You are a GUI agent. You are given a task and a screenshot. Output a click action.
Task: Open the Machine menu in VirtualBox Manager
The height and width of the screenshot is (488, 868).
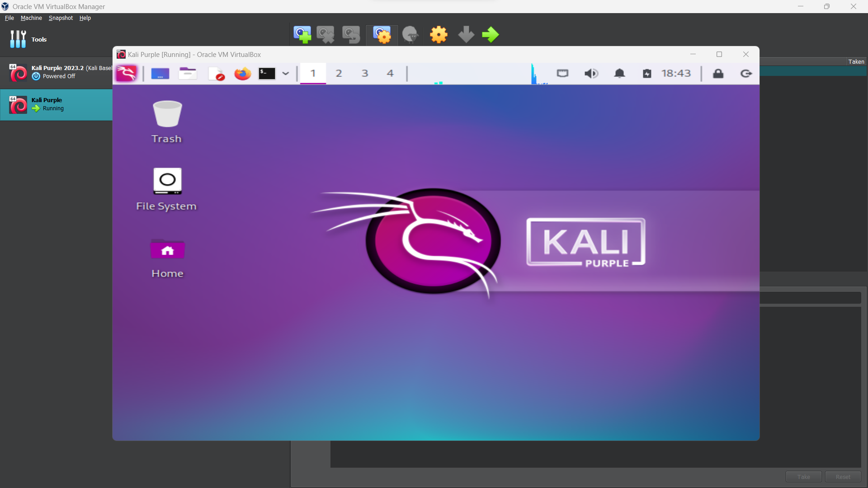pos(31,18)
